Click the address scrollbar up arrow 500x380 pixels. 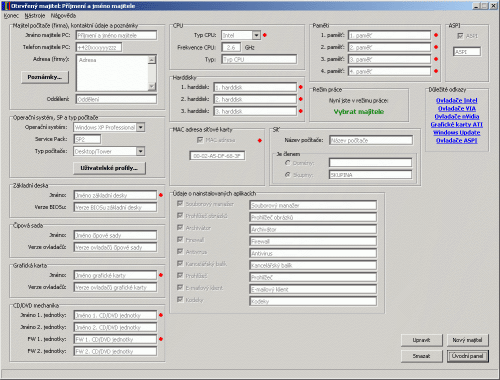point(152,60)
